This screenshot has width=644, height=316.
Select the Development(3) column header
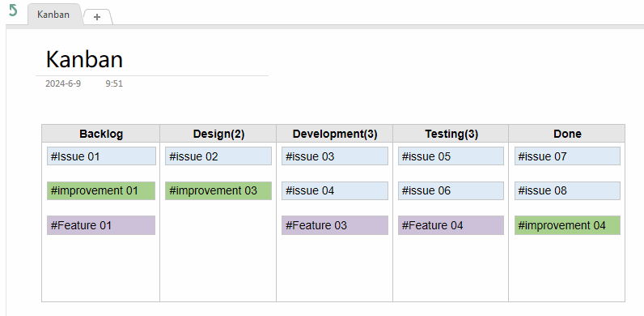[x=335, y=134]
